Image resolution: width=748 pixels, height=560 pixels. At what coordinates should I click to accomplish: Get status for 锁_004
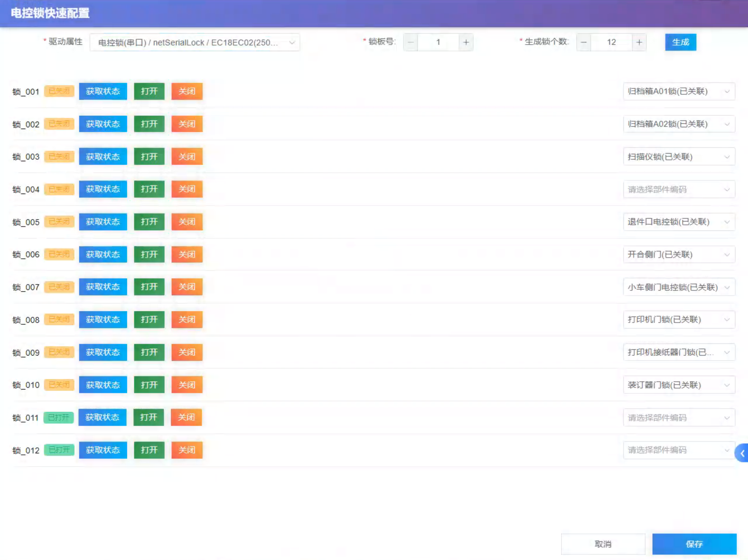coord(103,189)
